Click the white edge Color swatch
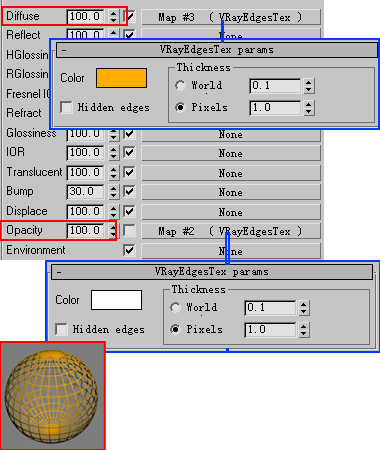The image size is (380, 450). tap(116, 300)
